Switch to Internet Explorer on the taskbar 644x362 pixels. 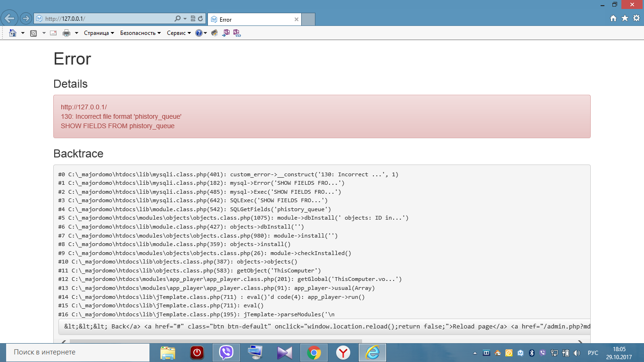pos(372,353)
